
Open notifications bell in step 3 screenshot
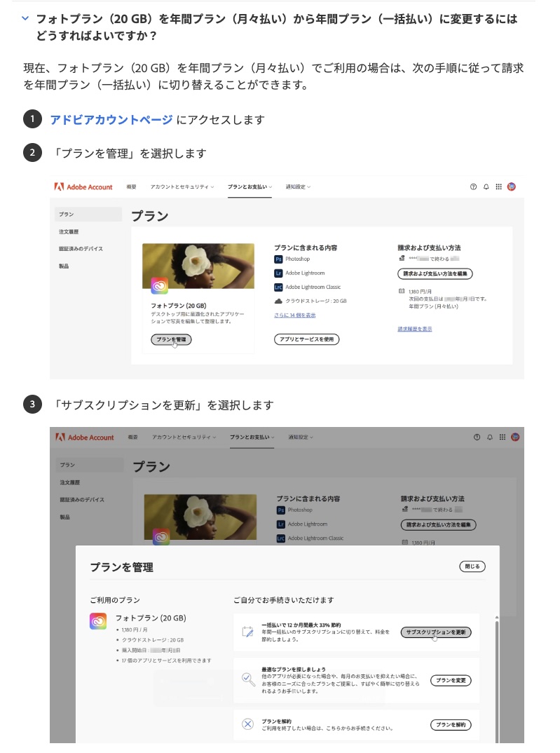click(490, 437)
